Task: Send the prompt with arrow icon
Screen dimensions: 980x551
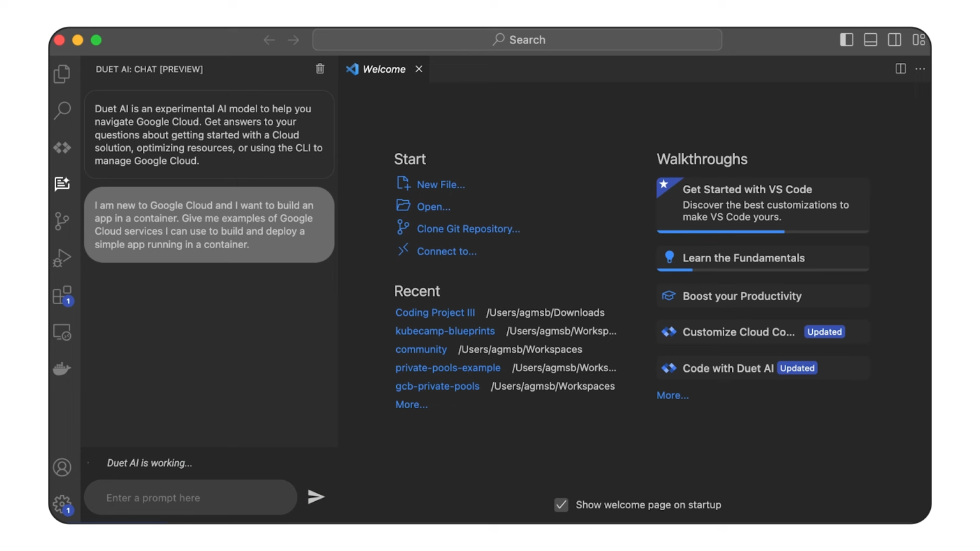Action: pos(316,497)
